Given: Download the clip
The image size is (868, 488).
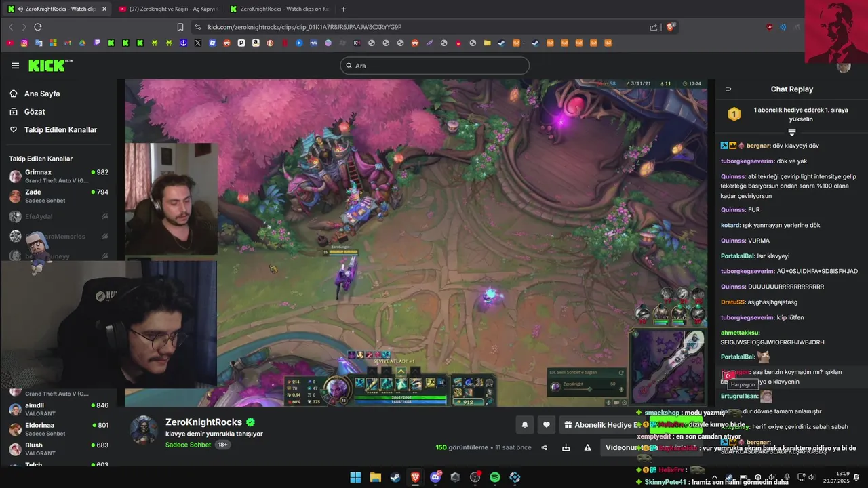Looking at the screenshot, I should click(566, 447).
